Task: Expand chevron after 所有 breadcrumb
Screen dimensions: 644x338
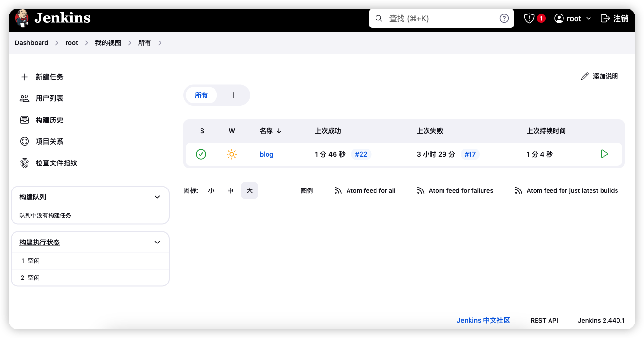Action: (160, 43)
